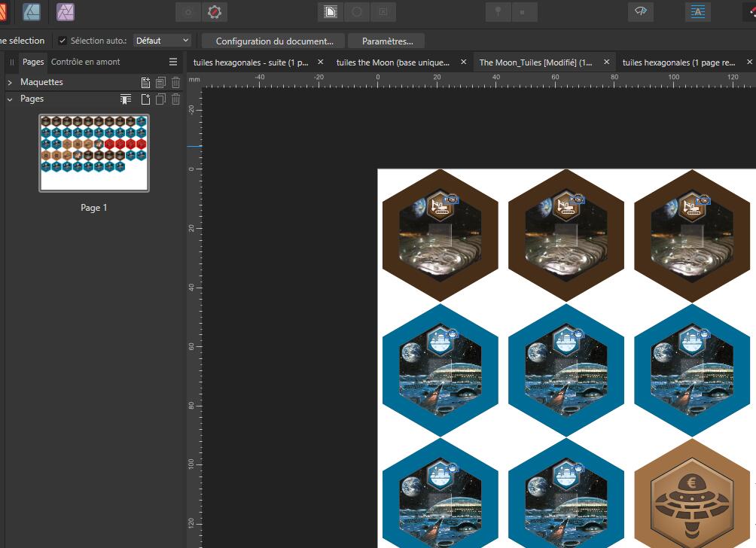
Task: Toggle the baseline grid text icon
Action: [698, 12]
